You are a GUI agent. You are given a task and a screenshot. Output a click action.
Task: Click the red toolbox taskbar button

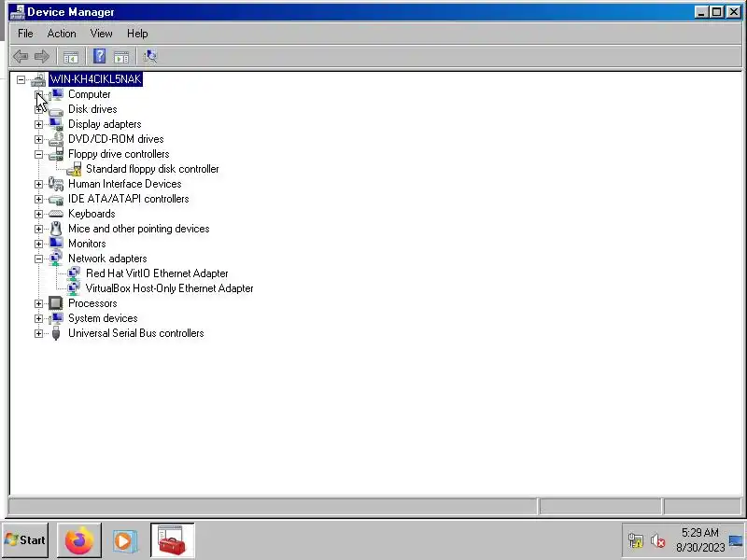click(172, 540)
